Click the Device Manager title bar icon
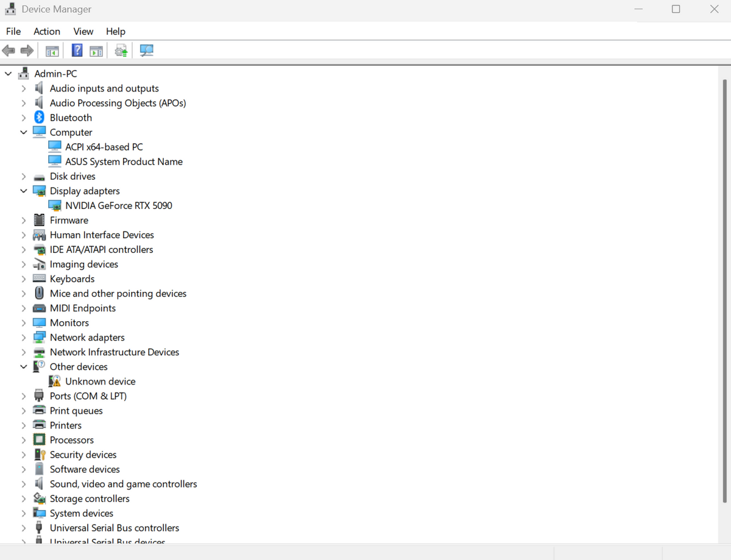Screen dimensions: 731x560 (x=10, y=9)
